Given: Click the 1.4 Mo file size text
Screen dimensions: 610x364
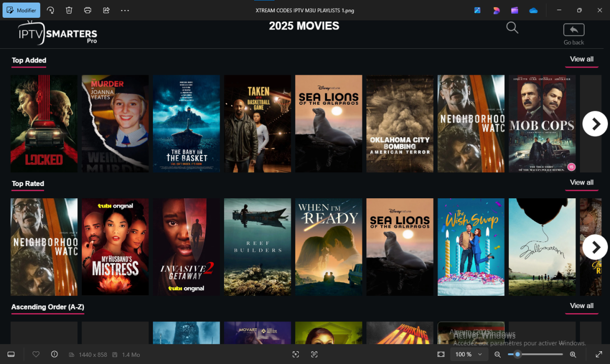Looking at the screenshot, I should (131, 354).
